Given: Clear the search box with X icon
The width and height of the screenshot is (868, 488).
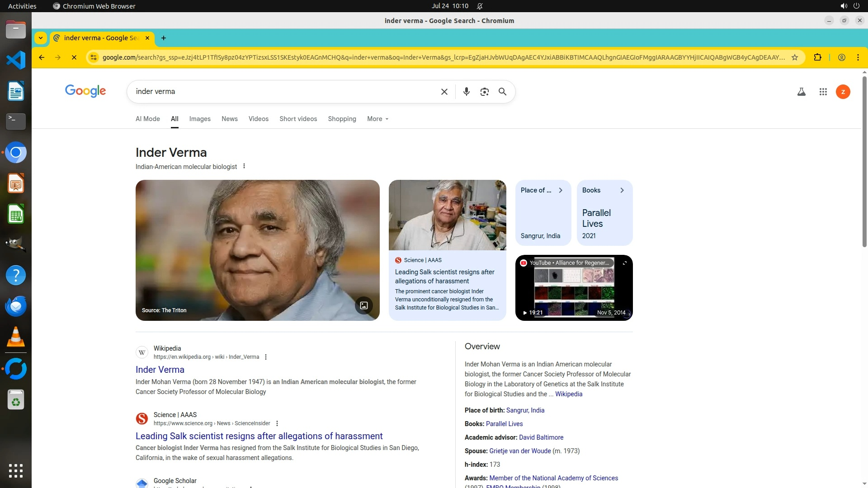Looking at the screenshot, I should point(444,92).
